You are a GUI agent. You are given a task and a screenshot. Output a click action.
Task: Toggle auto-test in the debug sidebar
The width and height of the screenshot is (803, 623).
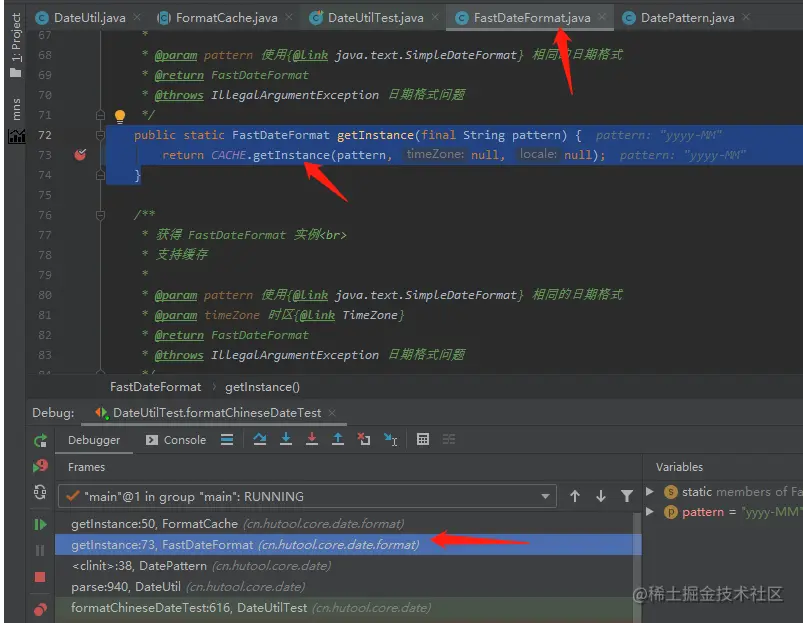click(x=40, y=492)
